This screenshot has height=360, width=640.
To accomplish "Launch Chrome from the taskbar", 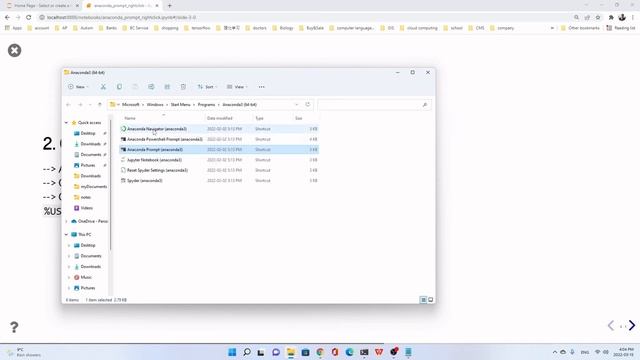I will (320, 352).
